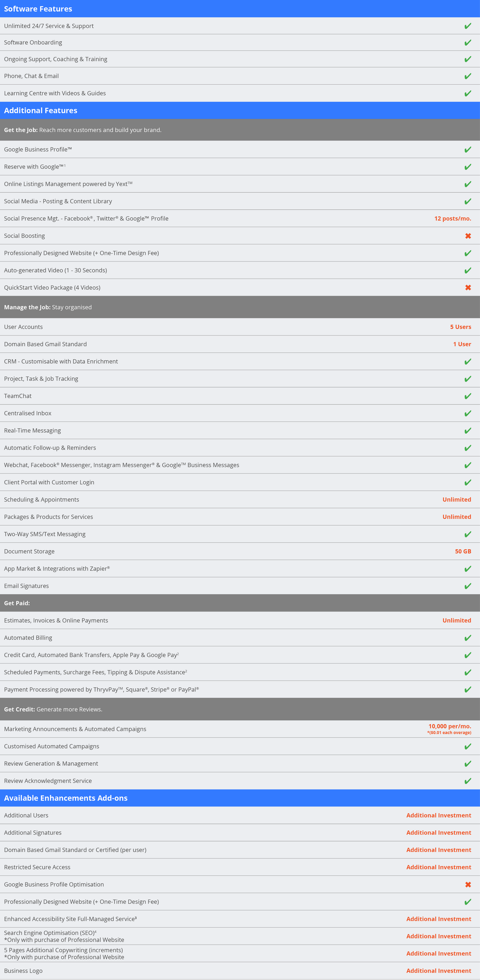Image resolution: width=480 pixels, height=980 pixels.
Task: Click the checkmark next to Google Business Profile
Action: tap(467, 150)
